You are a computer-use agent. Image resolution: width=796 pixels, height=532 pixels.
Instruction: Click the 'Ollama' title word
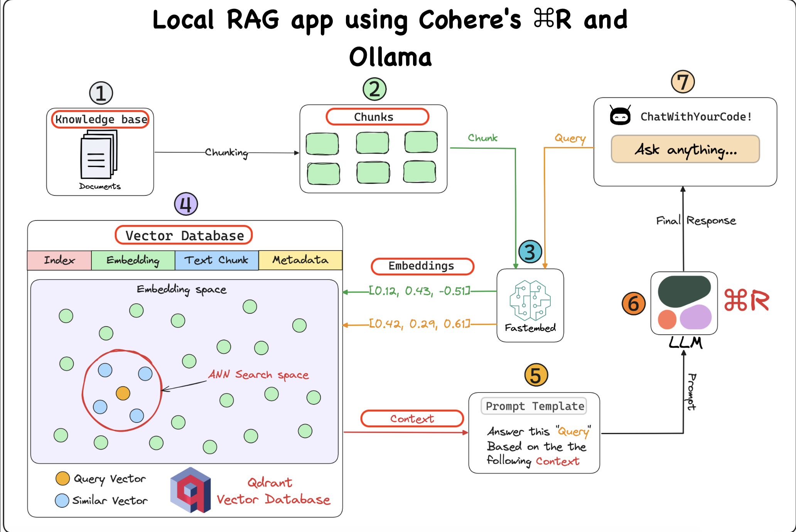[x=390, y=57]
